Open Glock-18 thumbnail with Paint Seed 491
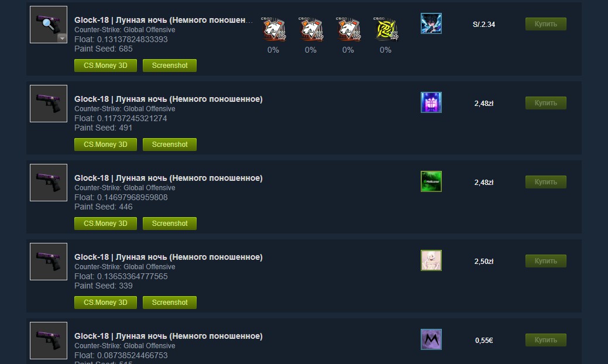608x364 pixels. (x=49, y=104)
